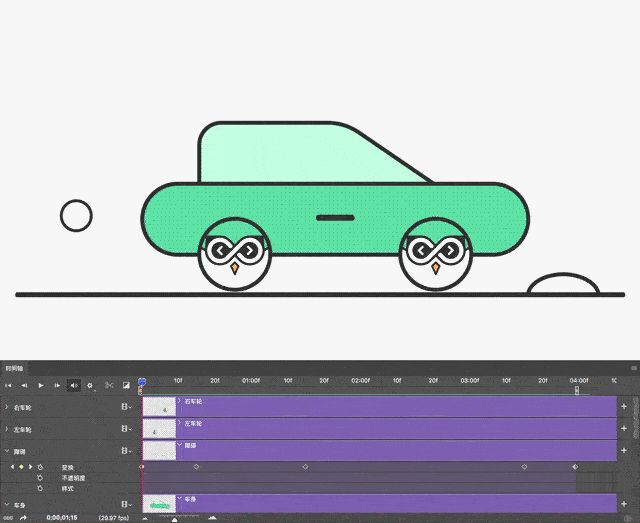
Task: Toggle stopwatch for 变换 keyframes
Action: (x=40, y=467)
